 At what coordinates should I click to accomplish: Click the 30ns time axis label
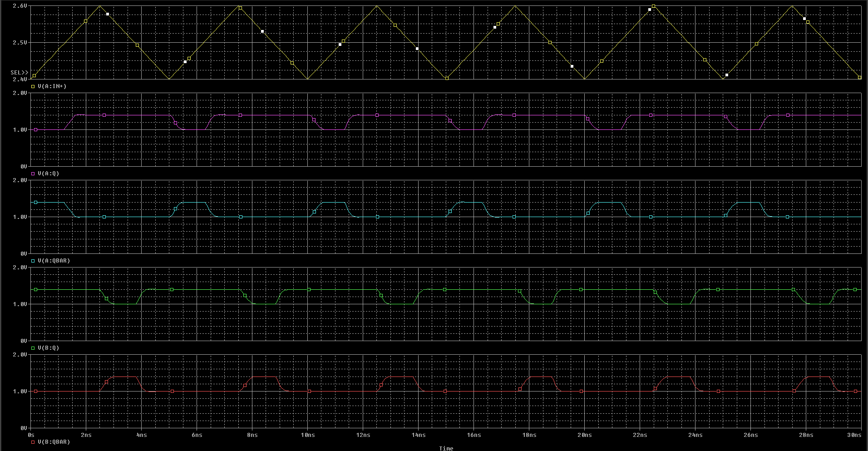point(854,435)
